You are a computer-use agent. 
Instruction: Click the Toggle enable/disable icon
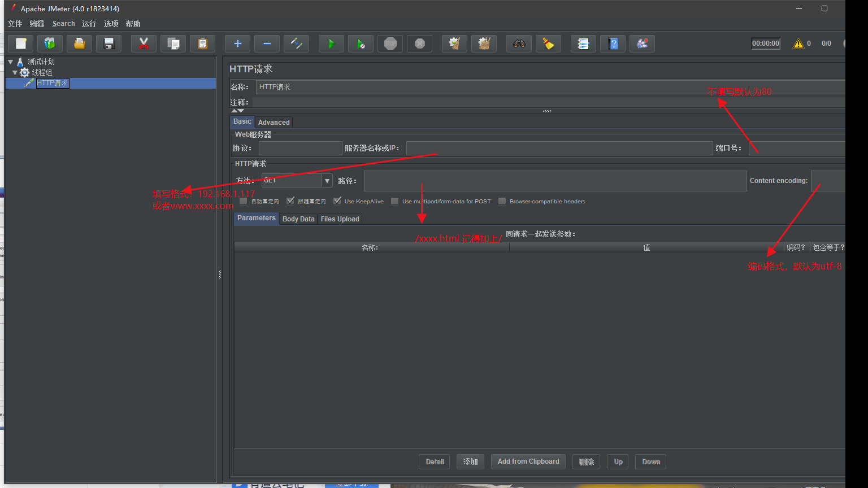[297, 43]
